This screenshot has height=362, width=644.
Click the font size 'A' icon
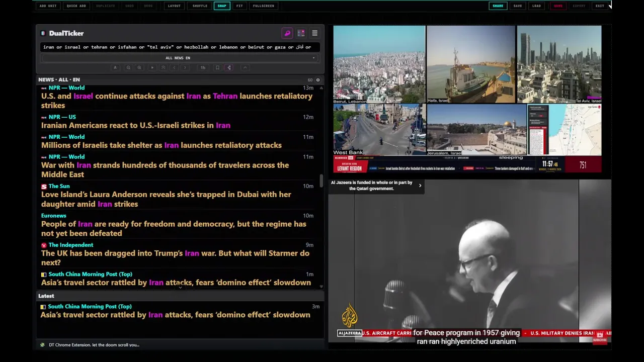tap(115, 67)
